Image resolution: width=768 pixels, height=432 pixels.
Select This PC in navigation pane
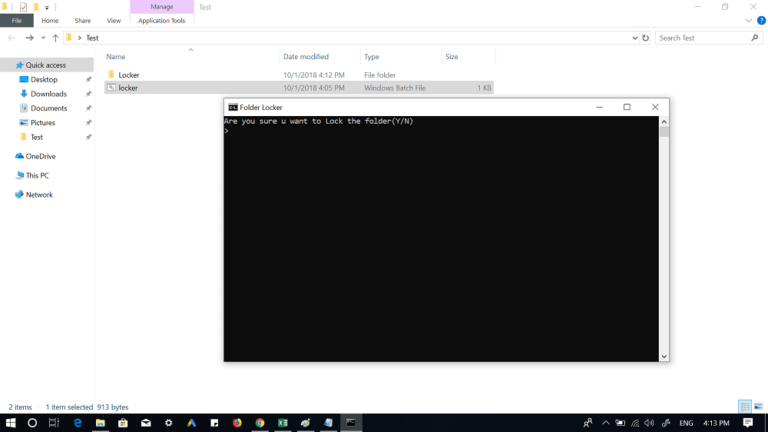37,175
